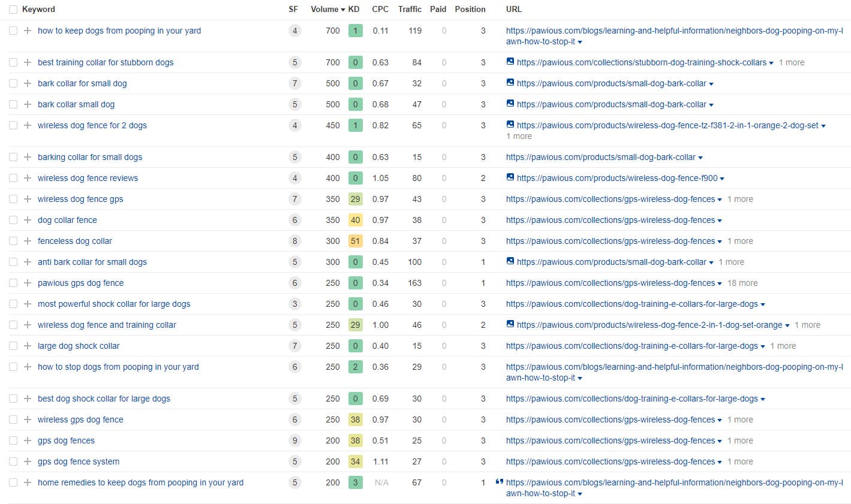Screen dimensions: 851x504
Task: Click KD badge 51 for 'fenceless dog collar'
Action: (355, 241)
